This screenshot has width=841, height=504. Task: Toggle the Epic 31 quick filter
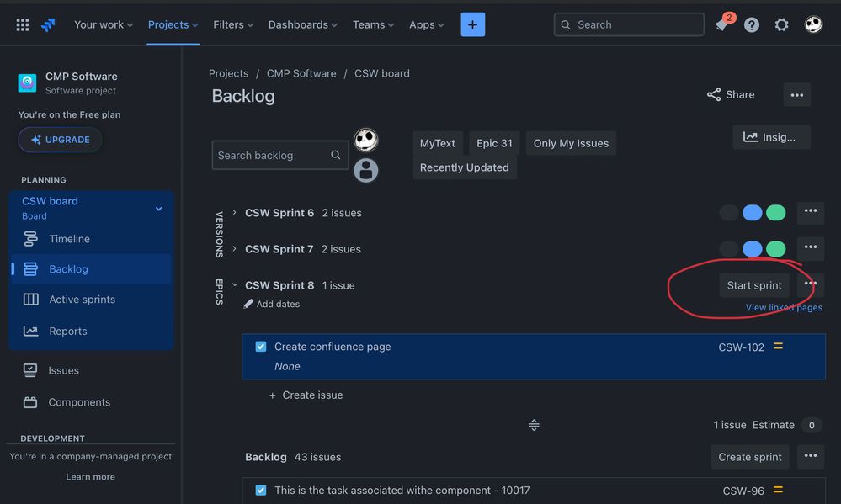tap(494, 143)
